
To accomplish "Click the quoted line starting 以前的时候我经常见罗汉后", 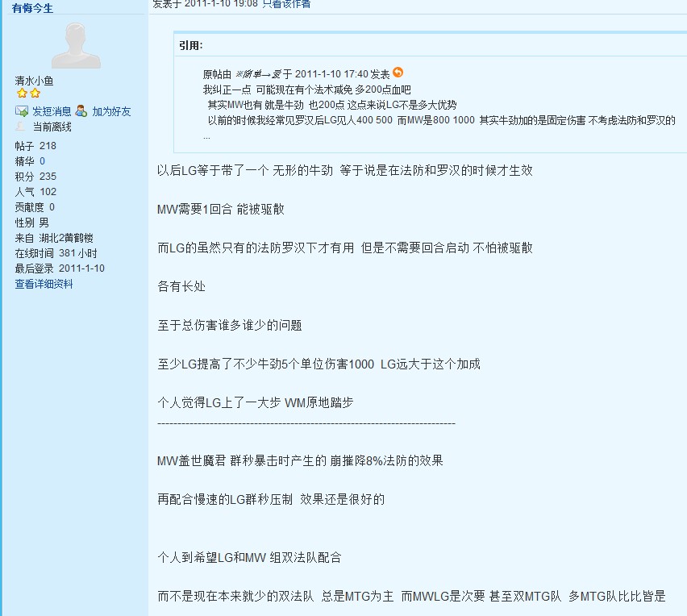I will tap(442, 120).
